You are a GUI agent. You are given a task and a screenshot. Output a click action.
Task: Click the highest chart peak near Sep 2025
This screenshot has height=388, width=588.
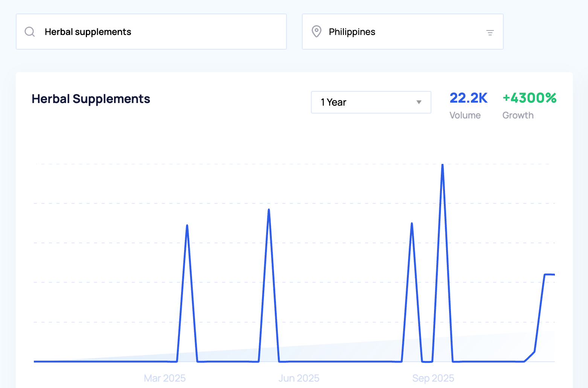(442, 165)
